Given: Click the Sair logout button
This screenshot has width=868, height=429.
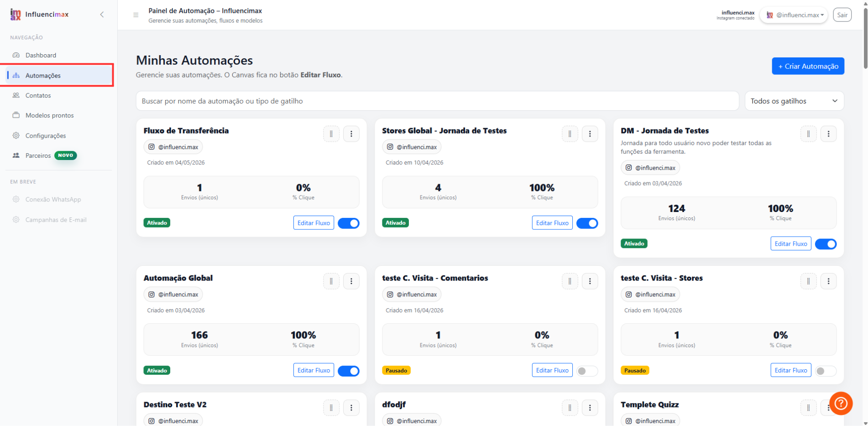Looking at the screenshot, I should [x=842, y=15].
